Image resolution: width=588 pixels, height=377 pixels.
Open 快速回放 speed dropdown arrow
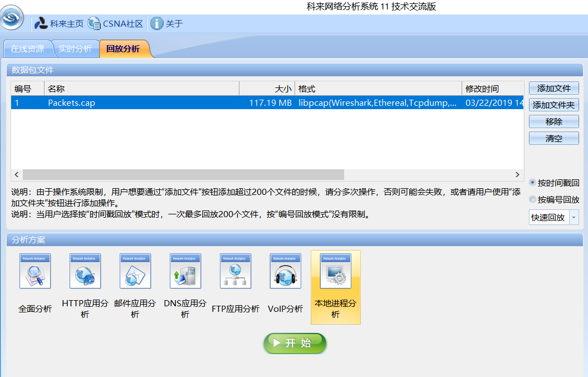[574, 218]
